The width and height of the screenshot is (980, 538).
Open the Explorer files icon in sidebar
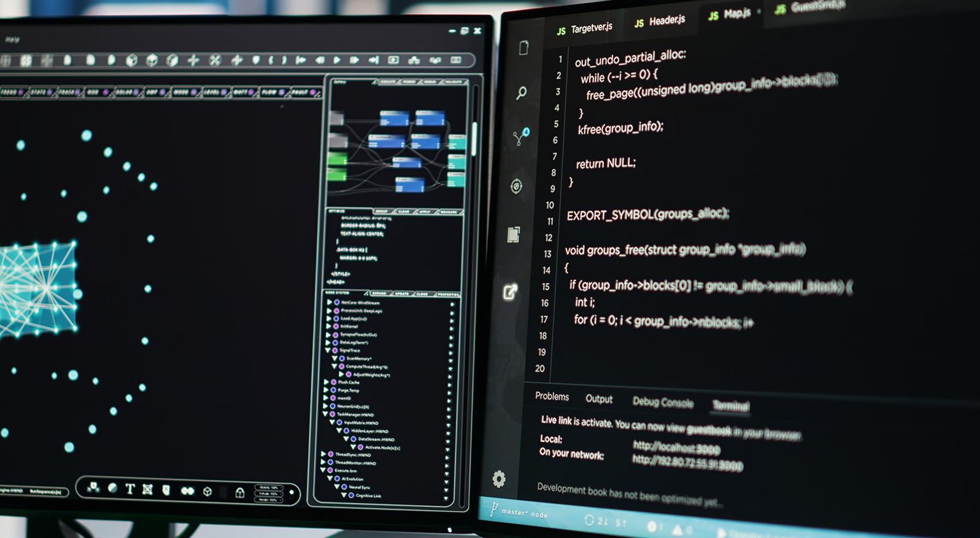tap(523, 48)
